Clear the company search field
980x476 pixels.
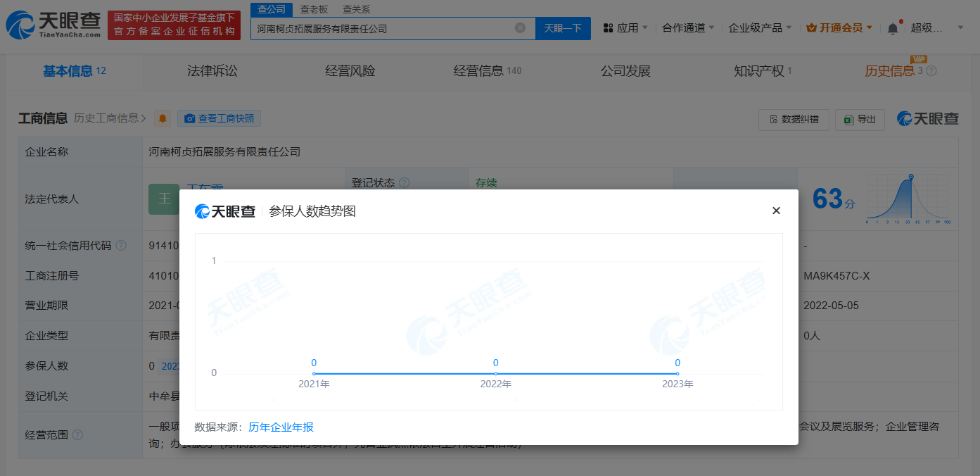tap(520, 28)
